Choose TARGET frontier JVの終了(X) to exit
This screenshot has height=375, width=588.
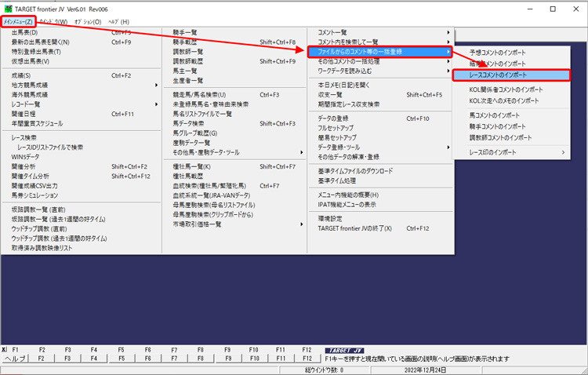355,228
